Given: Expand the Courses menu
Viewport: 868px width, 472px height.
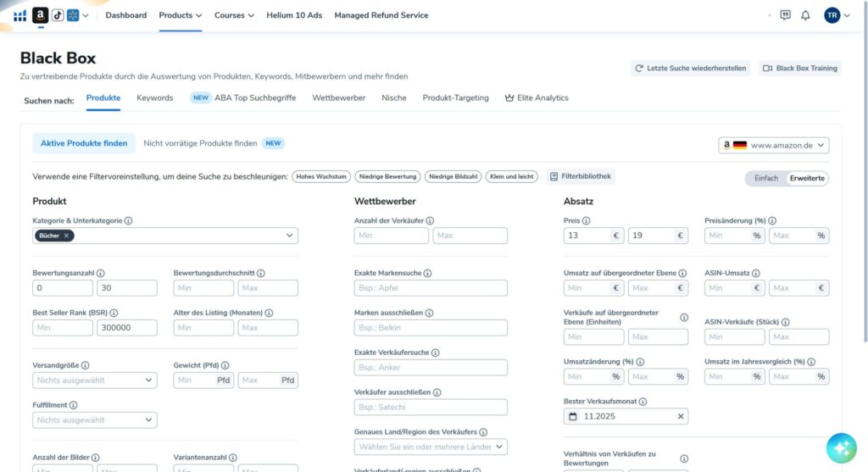Looking at the screenshot, I should 234,15.
